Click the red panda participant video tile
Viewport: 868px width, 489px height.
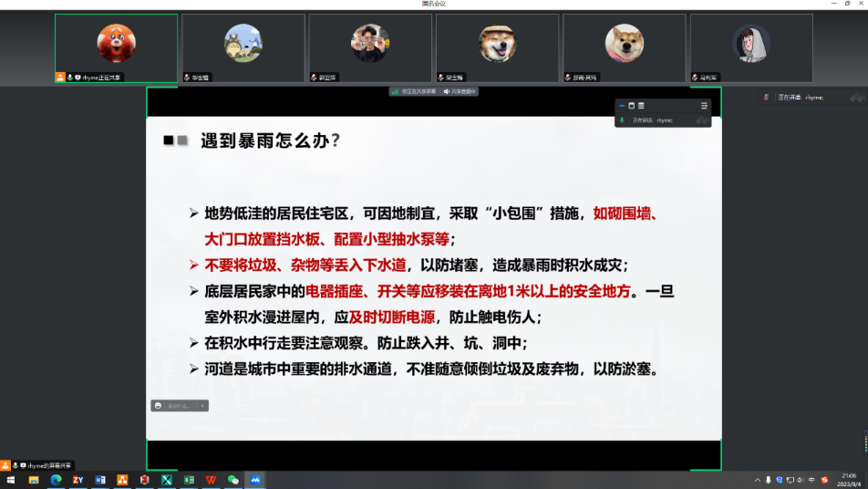[116, 47]
